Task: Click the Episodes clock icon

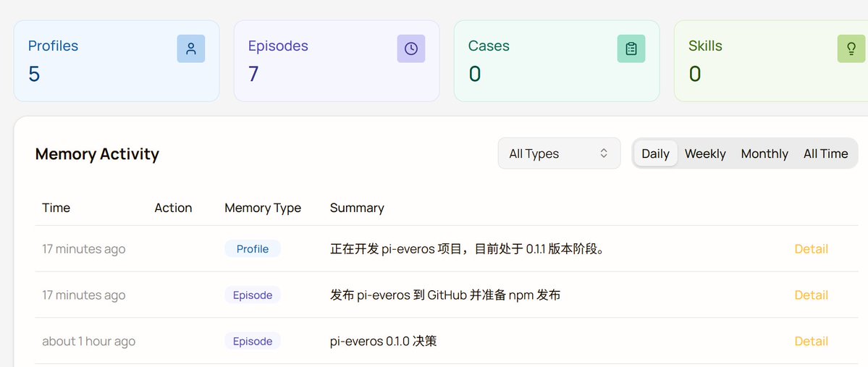Action: [410, 48]
